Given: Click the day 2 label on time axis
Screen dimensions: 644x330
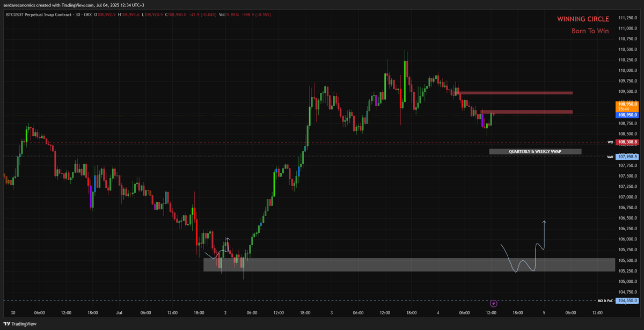Looking at the screenshot, I should [225, 312].
